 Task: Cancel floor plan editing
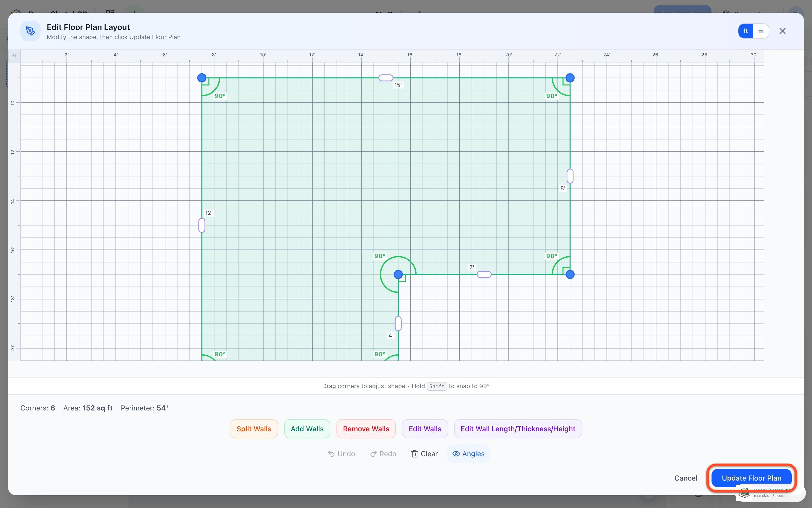[x=686, y=478]
